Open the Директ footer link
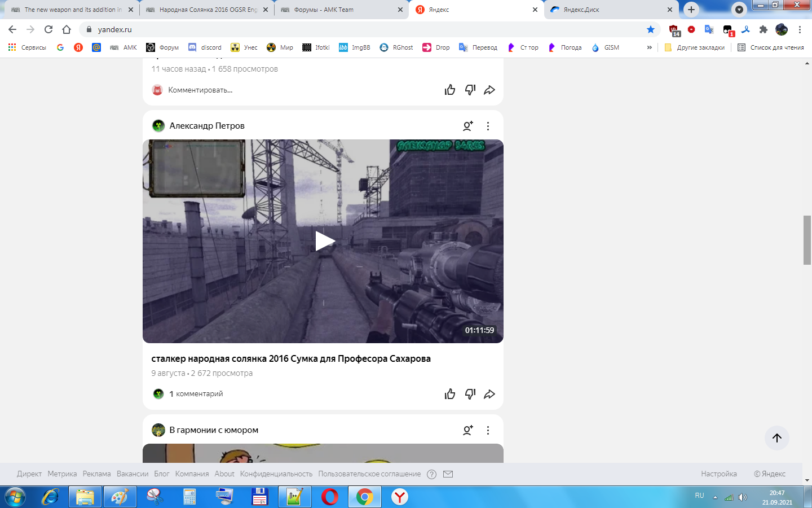Image resolution: width=812 pixels, height=508 pixels. click(29, 474)
